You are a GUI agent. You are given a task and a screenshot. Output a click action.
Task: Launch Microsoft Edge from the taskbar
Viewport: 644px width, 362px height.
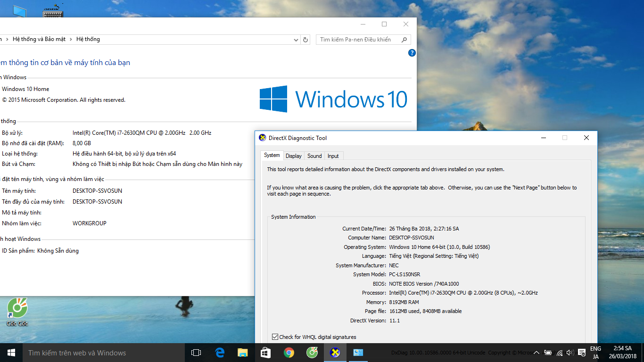[220, 353]
